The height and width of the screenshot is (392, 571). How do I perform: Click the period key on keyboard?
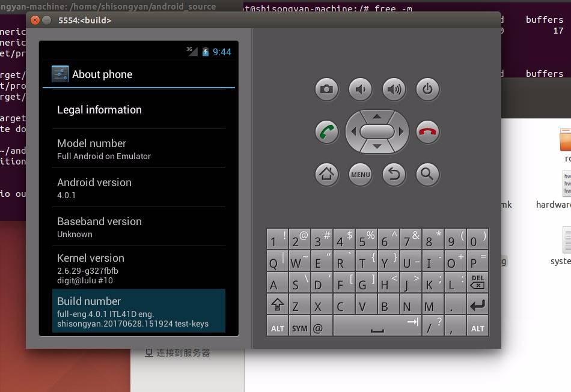tap(455, 304)
